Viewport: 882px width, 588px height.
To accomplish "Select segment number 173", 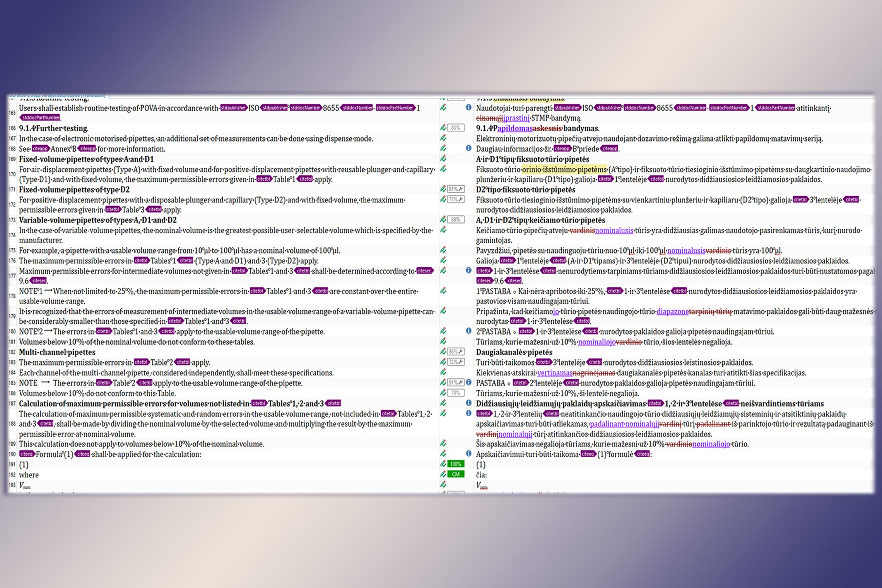I will pyautogui.click(x=12, y=220).
